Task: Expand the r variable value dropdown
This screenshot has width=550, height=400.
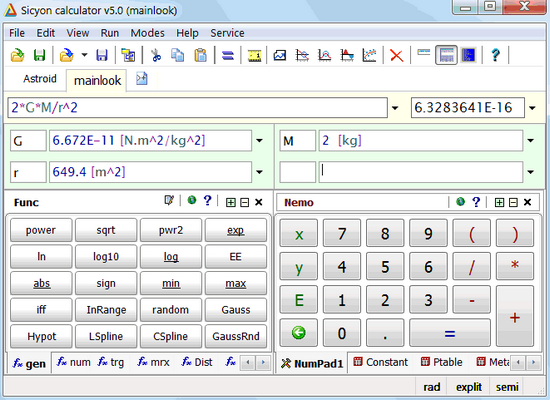Action: point(259,172)
